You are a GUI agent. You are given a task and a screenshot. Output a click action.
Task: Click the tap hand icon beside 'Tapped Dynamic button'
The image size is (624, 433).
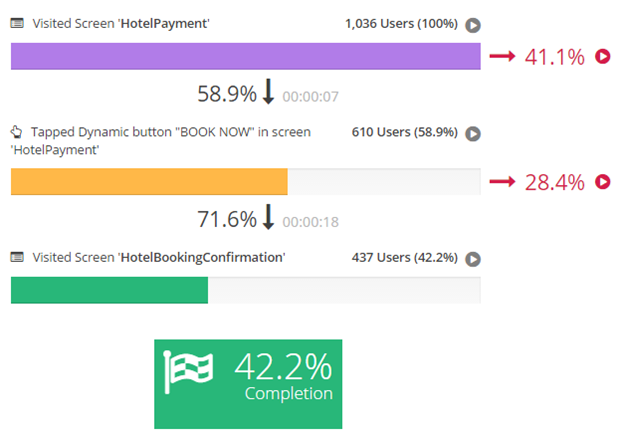[x=17, y=132]
